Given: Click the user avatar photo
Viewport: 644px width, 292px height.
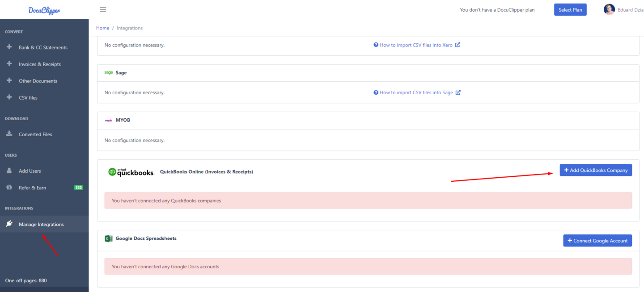Looking at the screenshot, I should tap(609, 9).
